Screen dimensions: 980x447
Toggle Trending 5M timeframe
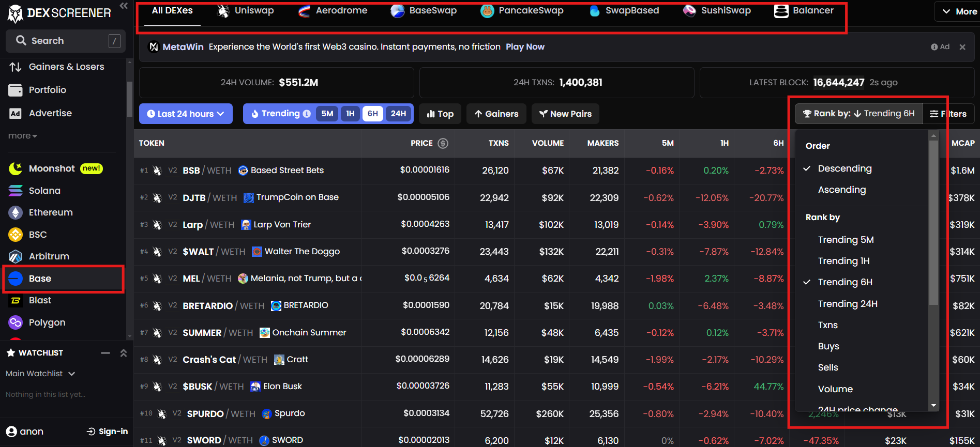(327, 114)
